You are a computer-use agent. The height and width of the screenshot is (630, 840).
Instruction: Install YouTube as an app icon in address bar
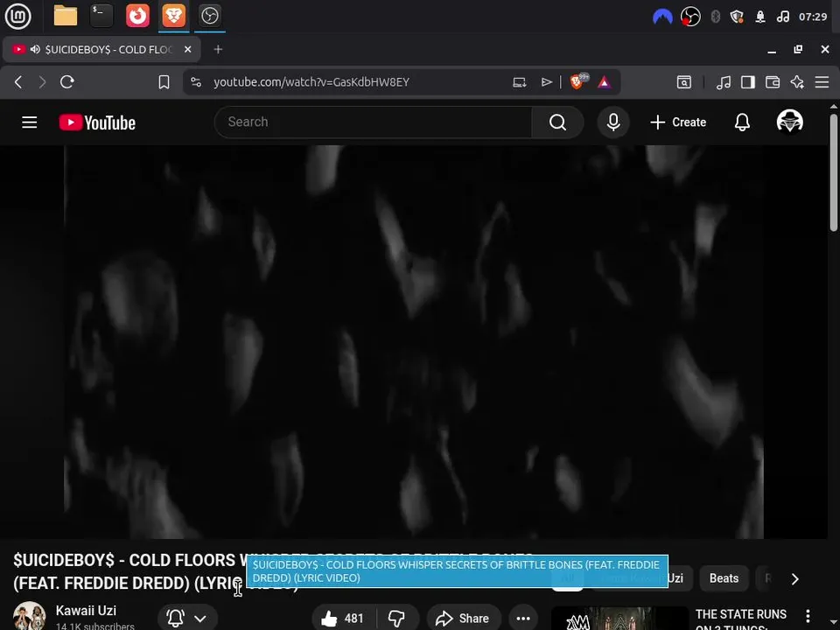519,82
